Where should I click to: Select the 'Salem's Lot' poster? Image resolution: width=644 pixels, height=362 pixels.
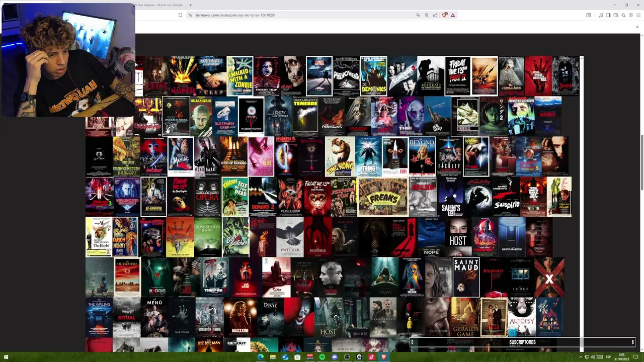[x=451, y=197]
